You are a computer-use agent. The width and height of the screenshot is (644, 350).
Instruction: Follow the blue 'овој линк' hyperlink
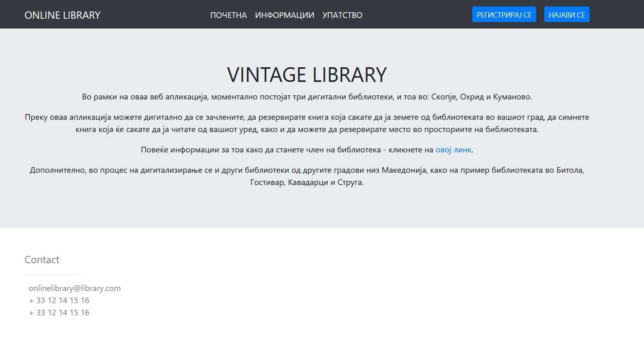tap(453, 150)
